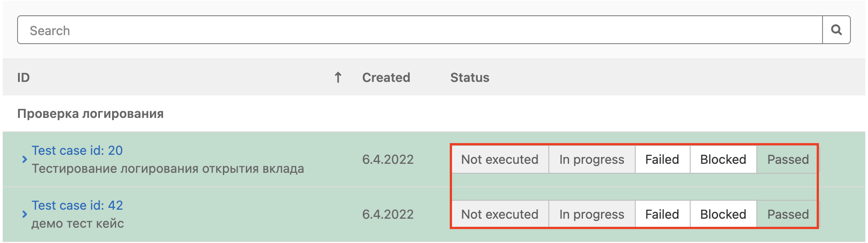
Task: Expand Test case id: 42 row chevron
Action: coord(24,214)
